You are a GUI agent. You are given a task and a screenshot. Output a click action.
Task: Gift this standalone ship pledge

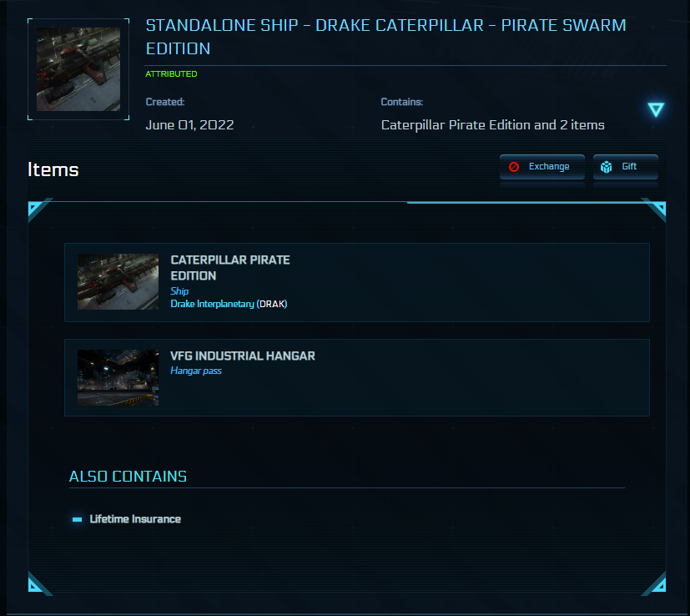(626, 167)
